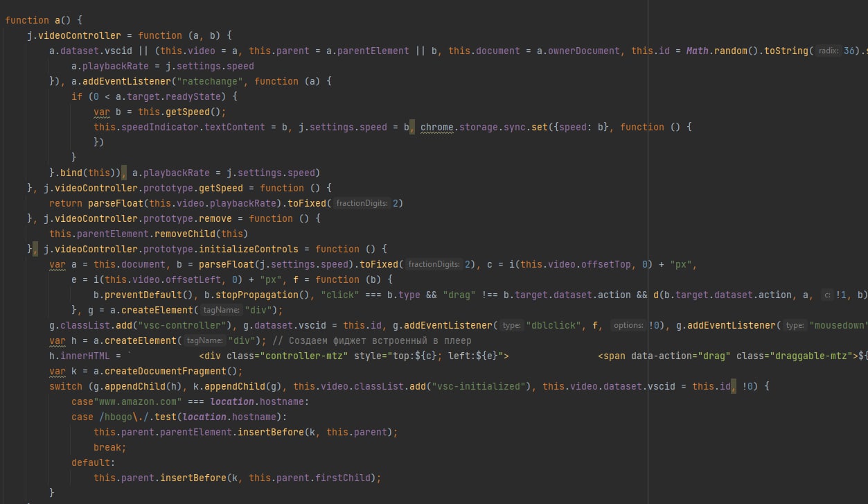Click the /hbogo\./ regular expression
Viewport: 868px width, 504px height.
tap(124, 417)
